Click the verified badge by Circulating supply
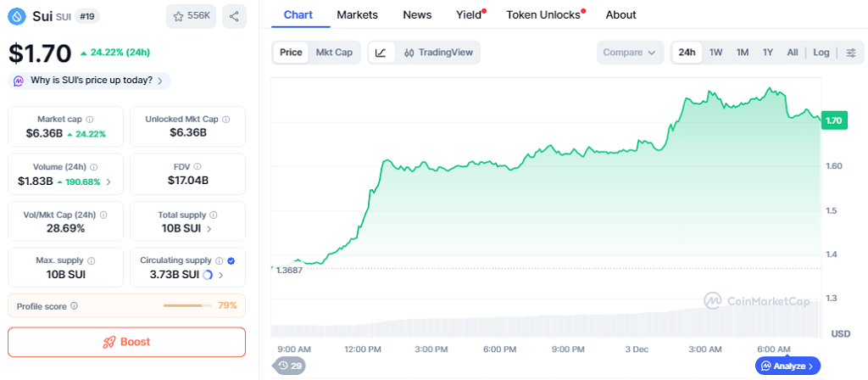 coord(231,261)
